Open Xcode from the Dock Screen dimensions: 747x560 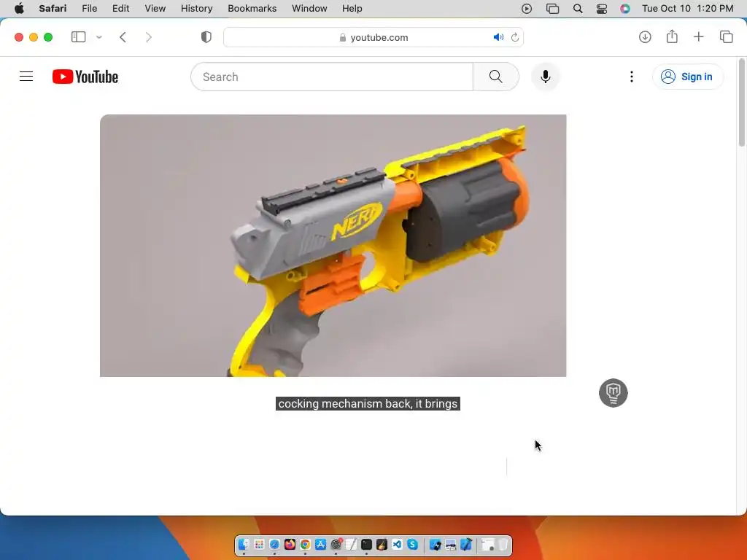tap(465, 544)
